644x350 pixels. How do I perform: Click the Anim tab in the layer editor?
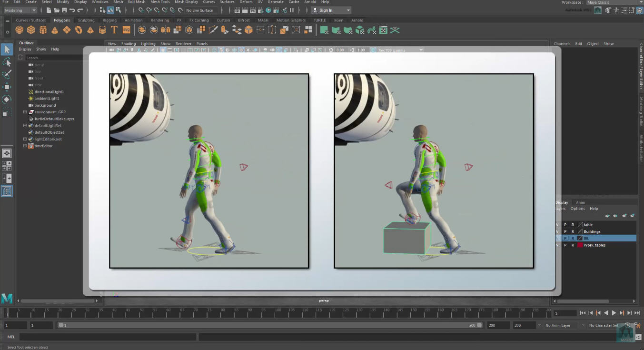[x=580, y=202]
